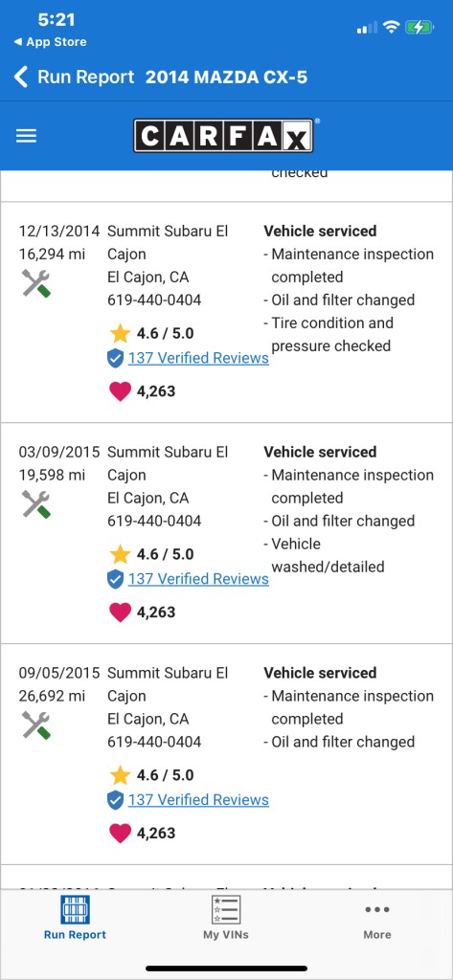Tap the heart icon in 03/09/2015 record
Viewport: 453px width, 980px height.
pyautogui.click(x=120, y=612)
